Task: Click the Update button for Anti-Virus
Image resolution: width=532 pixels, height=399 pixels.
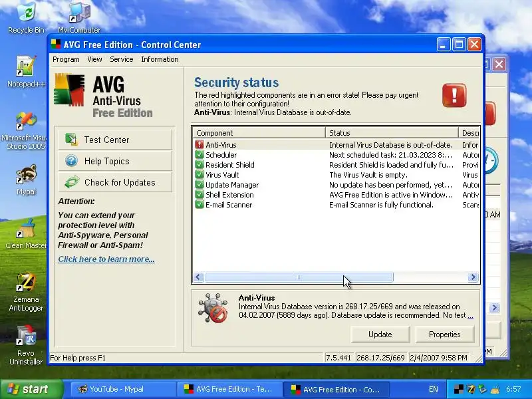Action: point(380,334)
